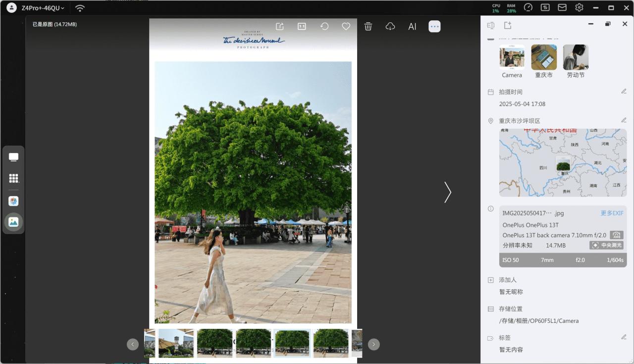Select the plaza clock tower thumbnail
The height and width of the screenshot is (364, 634).
[x=176, y=343]
